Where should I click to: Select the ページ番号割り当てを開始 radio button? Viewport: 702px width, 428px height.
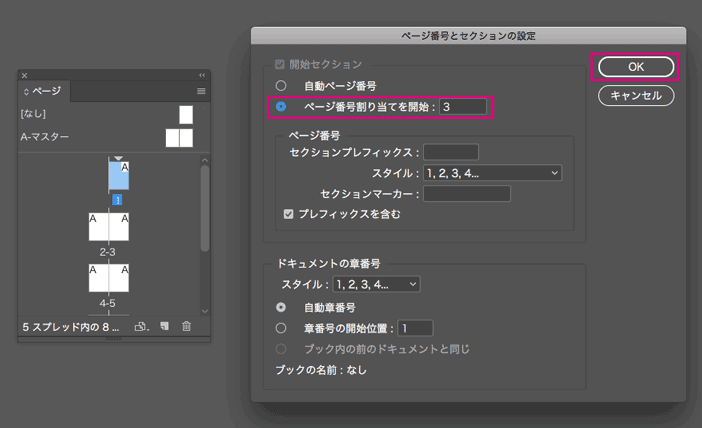click(x=281, y=106)
